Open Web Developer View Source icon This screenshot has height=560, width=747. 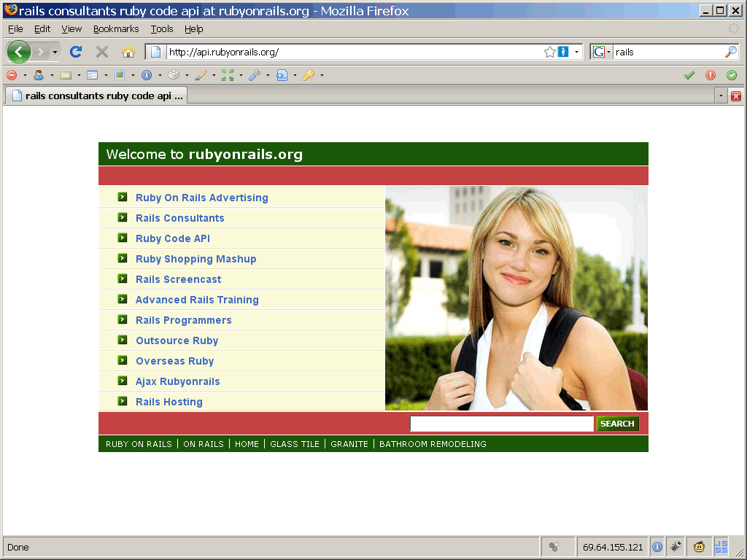(282, 75)
